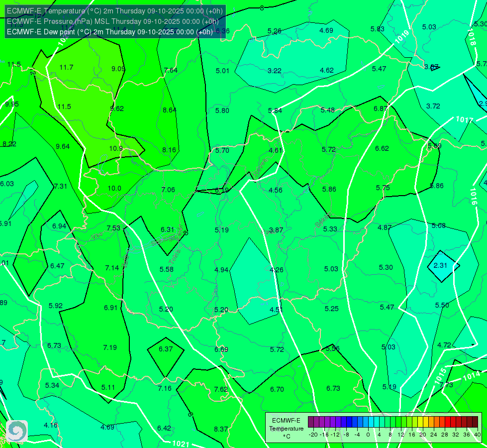
Task: Click the 8.16 temperature value
Action: point(169,150)
